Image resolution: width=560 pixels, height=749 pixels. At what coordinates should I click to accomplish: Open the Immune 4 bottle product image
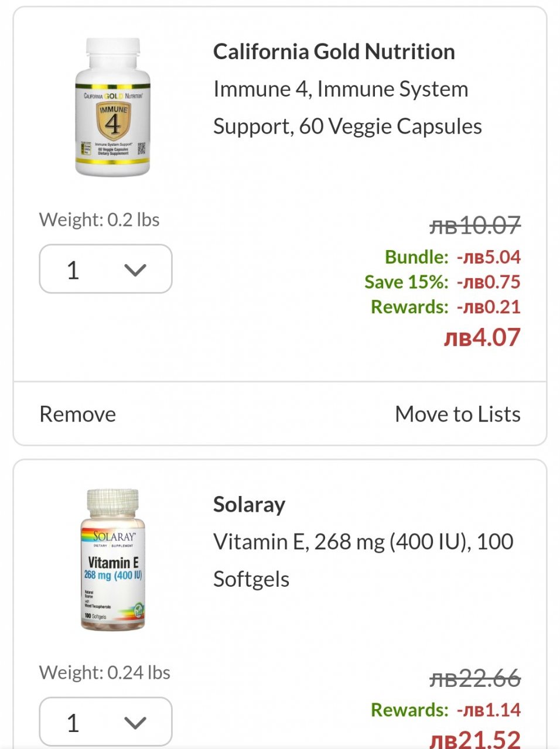tap(112, 107)
